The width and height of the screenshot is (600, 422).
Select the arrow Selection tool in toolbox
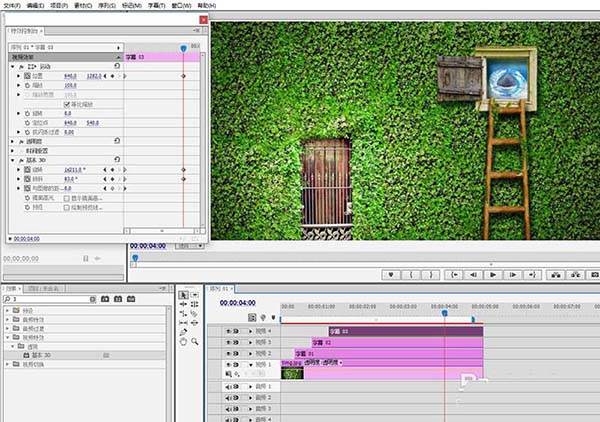[x=183, y=295]
